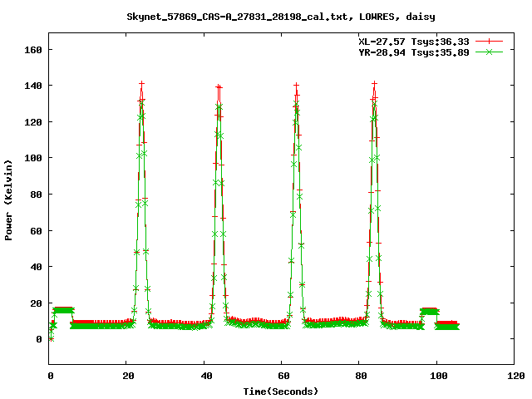Click the 80 tick label on the time axis
Image resolution: width=532 pixels, height=399 pixels.
pos(361,376)
